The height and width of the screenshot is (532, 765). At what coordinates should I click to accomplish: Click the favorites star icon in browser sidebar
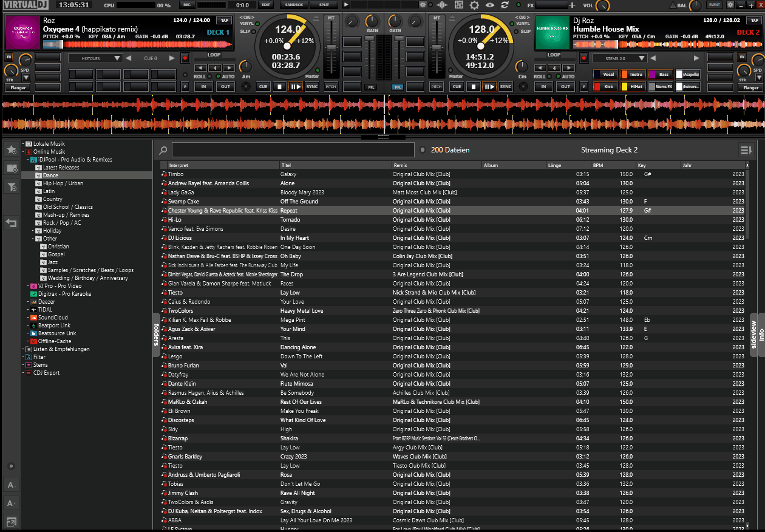click(12, 149)
